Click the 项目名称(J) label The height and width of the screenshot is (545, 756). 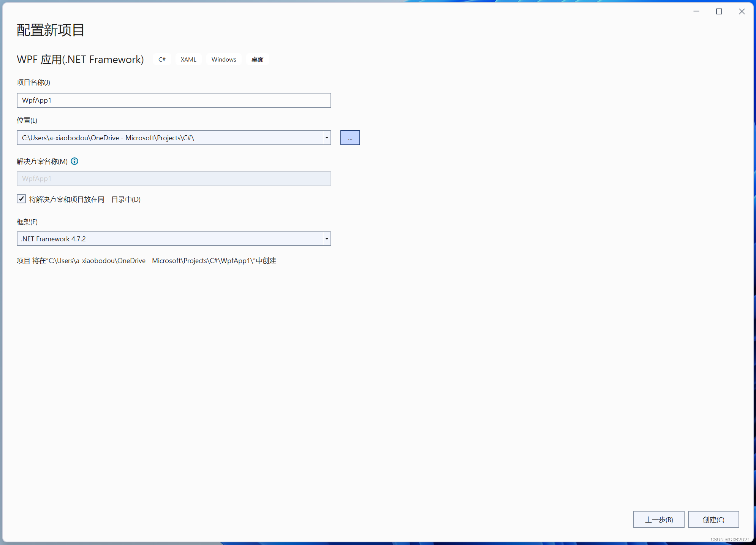(x=33, y=82)
